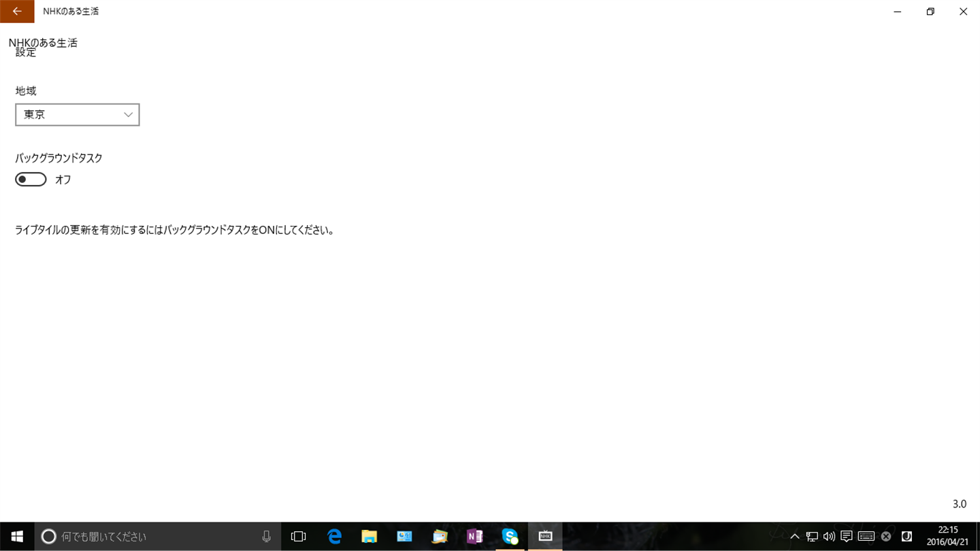Click the Cortana search box
The width and height of the screenshot is (980, 551).
coord(158,537)
